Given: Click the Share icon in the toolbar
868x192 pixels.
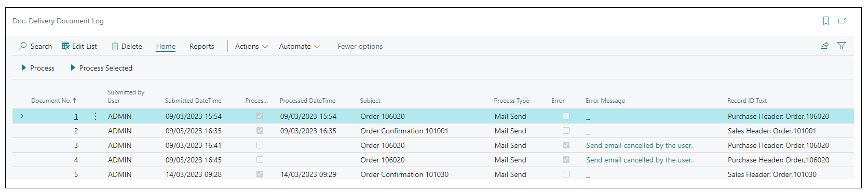Looking at the screenshot, I should point(824,46).
